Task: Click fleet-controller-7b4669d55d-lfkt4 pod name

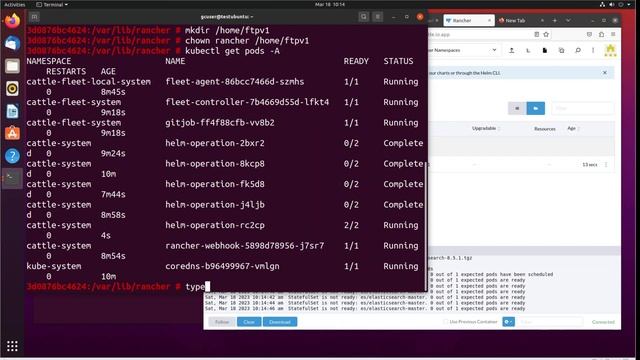Action: tap(247, 102)
